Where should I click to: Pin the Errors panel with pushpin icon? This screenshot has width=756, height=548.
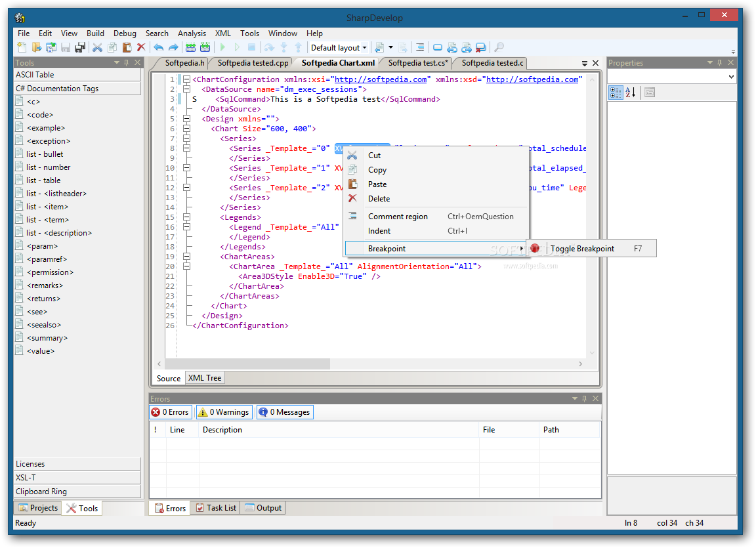click(x=584, y=398)
